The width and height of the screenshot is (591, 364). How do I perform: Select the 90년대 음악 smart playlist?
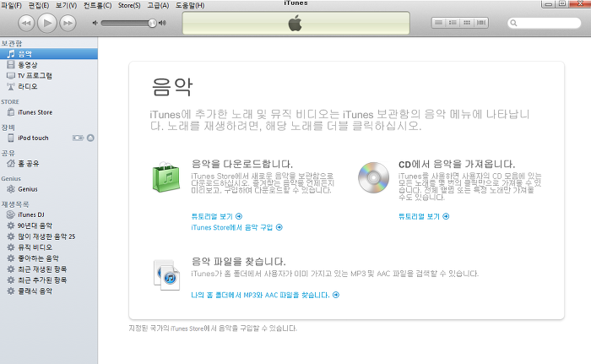tap(49, 226)
